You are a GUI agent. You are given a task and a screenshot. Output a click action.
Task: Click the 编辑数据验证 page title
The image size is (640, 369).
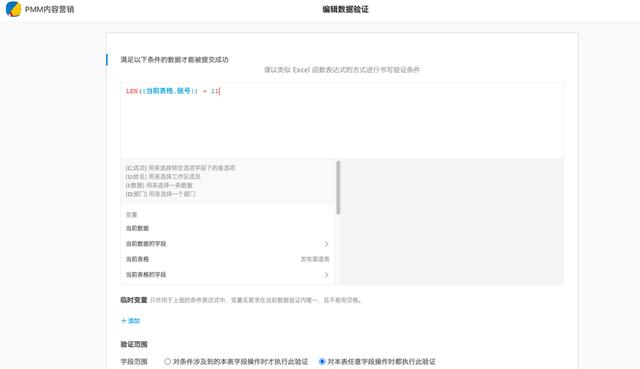[x=345, y=9]
